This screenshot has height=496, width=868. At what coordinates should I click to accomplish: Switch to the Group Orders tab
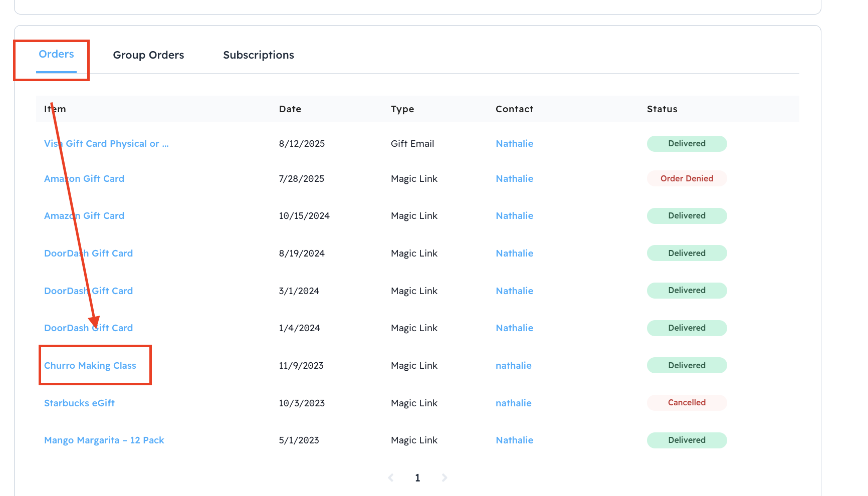pyautogui.click(x=148, y=55)
